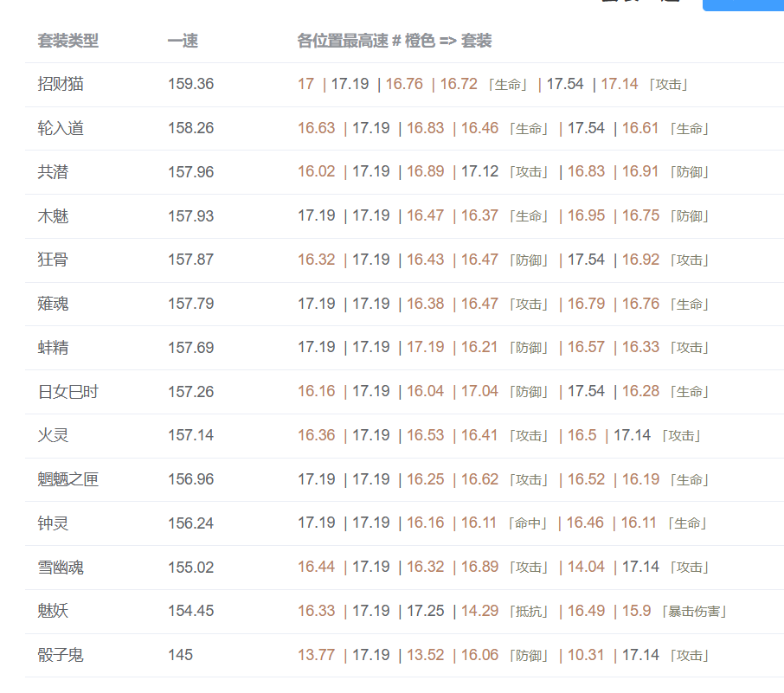The width and height of the screenshot is (784, 693).
Task: Select the 轮入道 row name
Action: click(61, 128)
